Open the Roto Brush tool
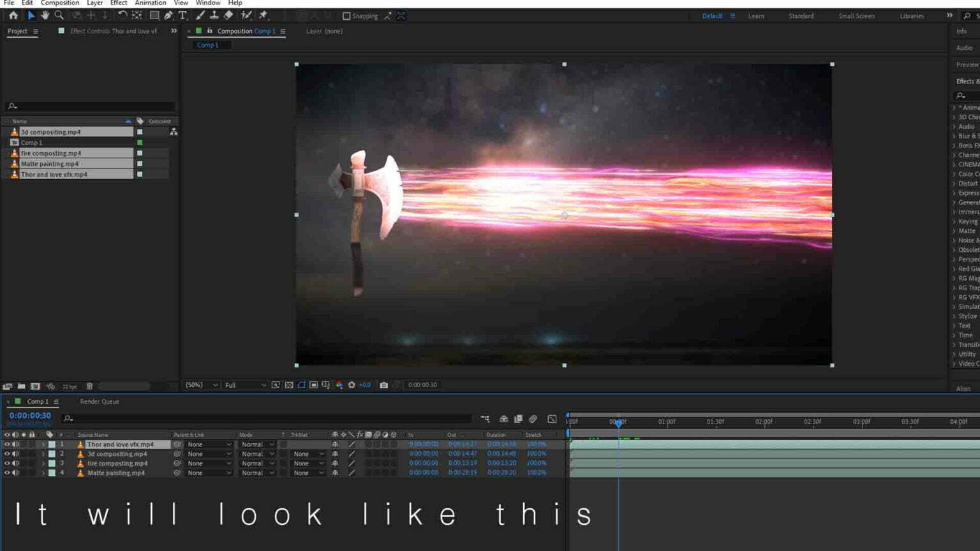 coord(246,16)
